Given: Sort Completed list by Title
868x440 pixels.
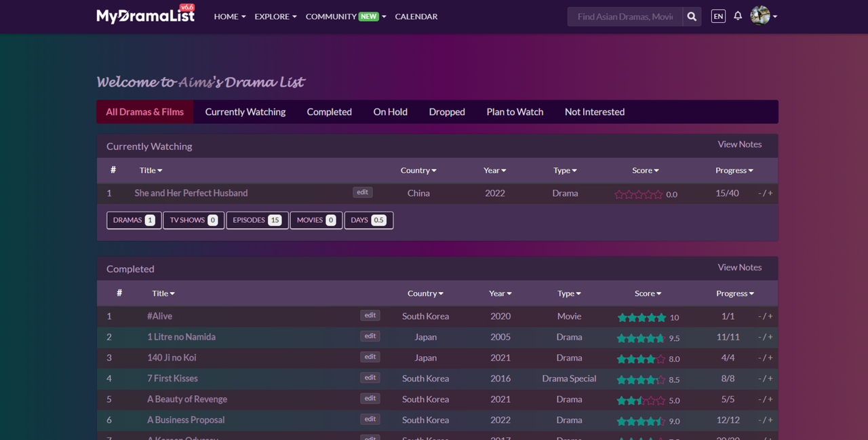Looking at the screenshot, I should click(x=163, y=294).
